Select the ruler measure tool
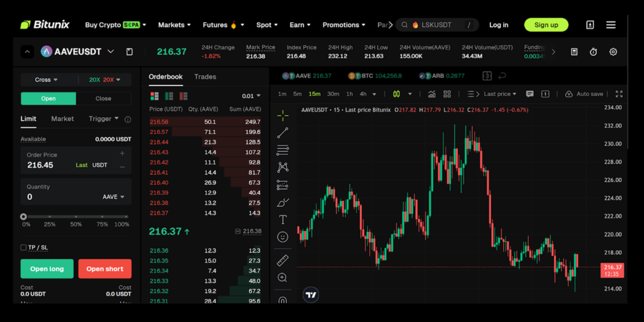 click(x=282, y=260)
